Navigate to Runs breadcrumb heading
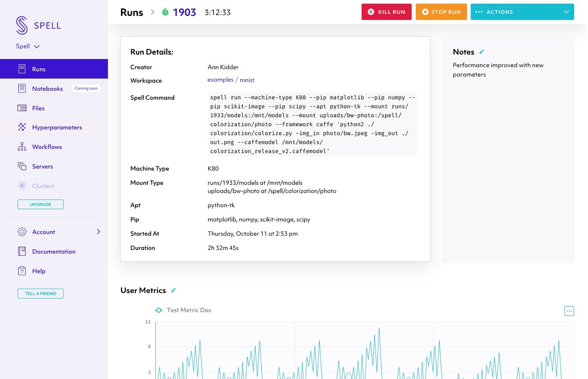 pyautogui.click(x=132, y=12)
